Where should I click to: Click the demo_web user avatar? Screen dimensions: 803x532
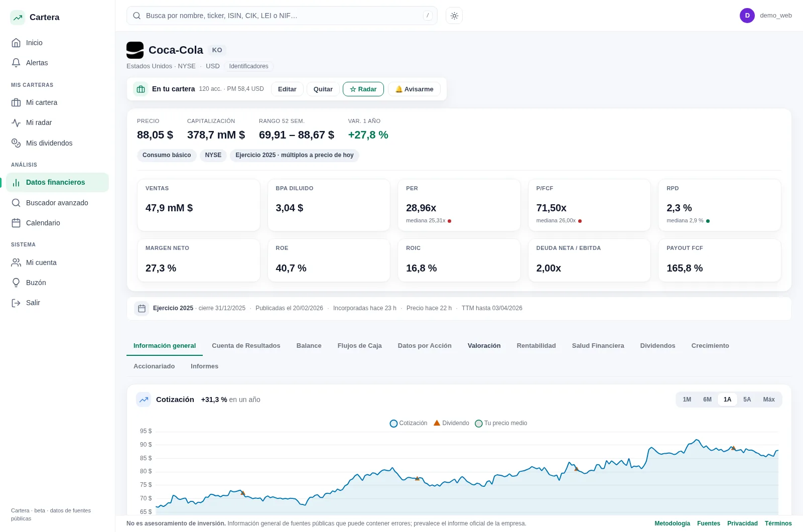tap(747, 16)
